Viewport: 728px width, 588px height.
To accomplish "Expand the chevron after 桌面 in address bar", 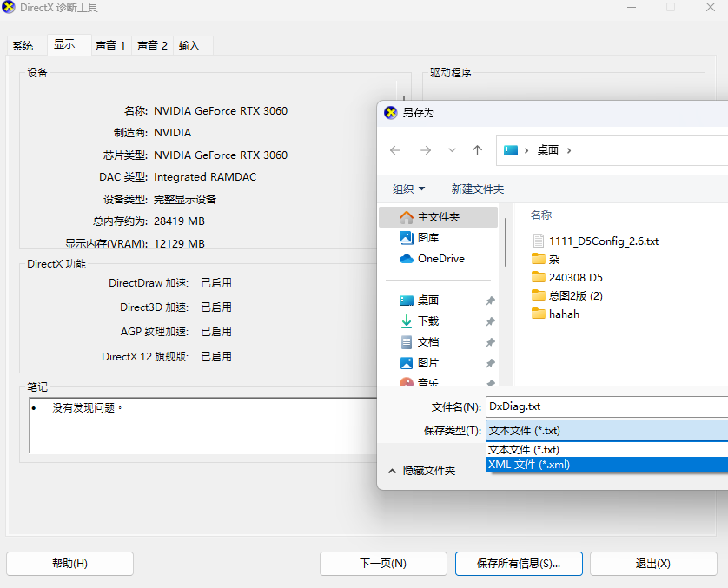I will pyautogui.click(x=569, y=150).
